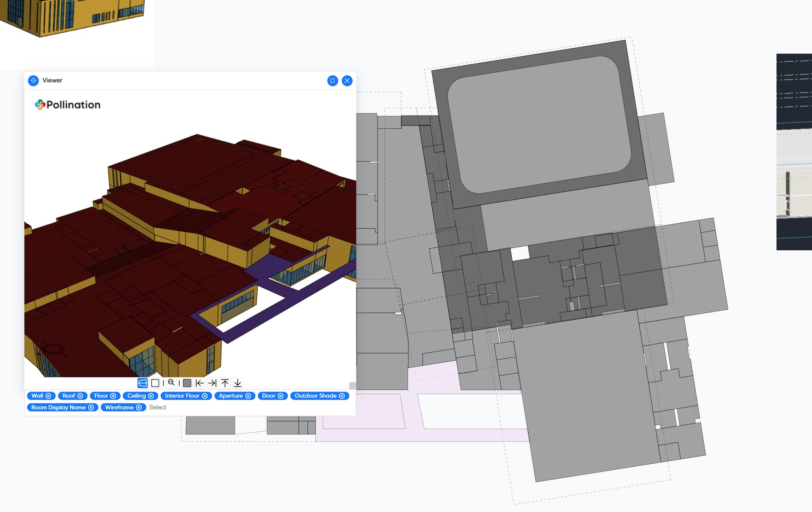Viewport: 812px width, 512px height.
Task: Remove the Wireframe tag
Action: click(x=139, y=408)
